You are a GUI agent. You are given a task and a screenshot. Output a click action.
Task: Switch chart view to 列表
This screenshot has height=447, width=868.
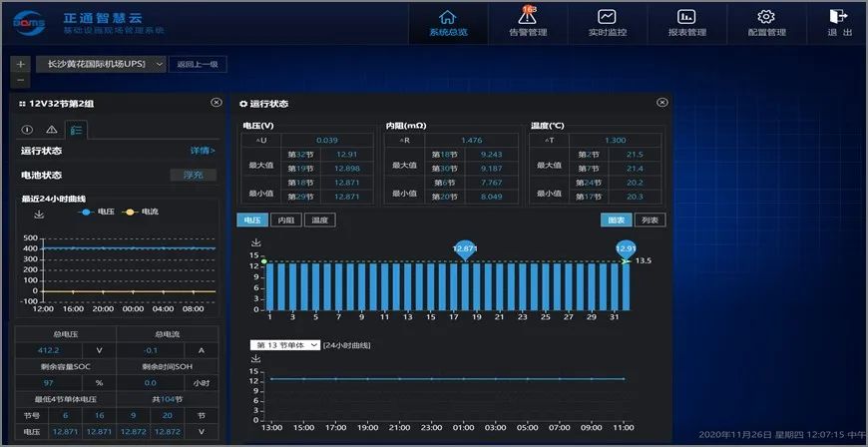point(650,220)
